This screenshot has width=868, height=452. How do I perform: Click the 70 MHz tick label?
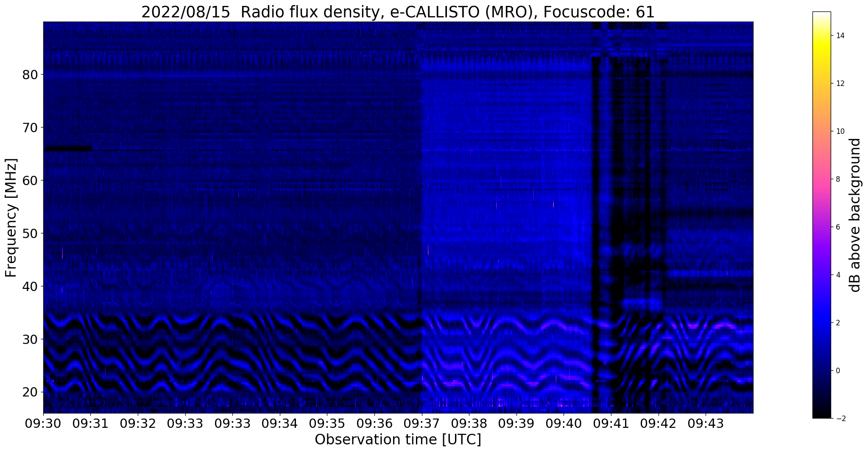[x=30, y=128]
